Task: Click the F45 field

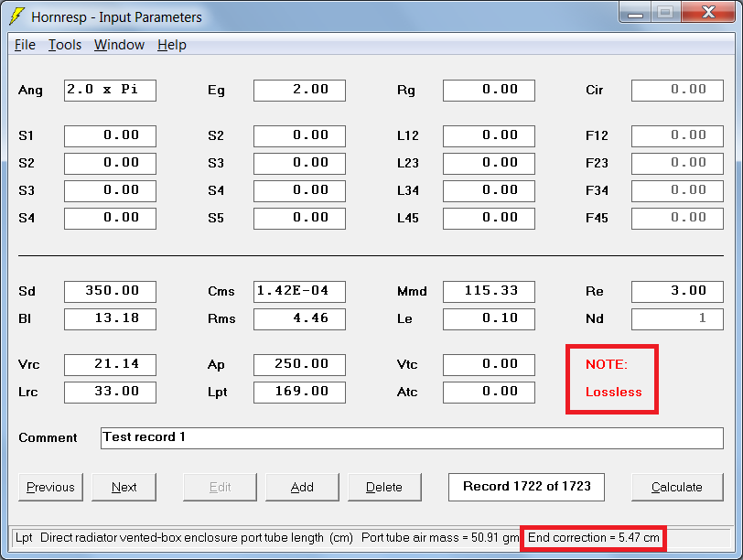Action: pos(678,219)
